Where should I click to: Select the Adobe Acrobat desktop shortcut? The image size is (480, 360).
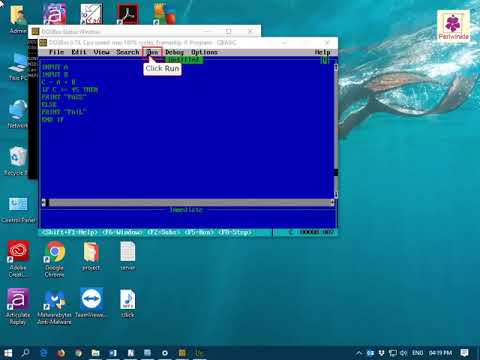[128, 14]
